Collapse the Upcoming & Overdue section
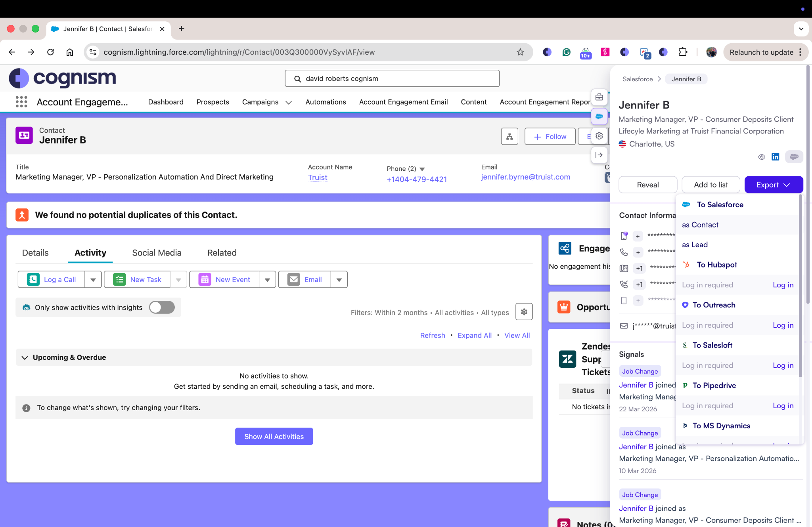Screen dimensions: 812x527 tap(25, 357)
